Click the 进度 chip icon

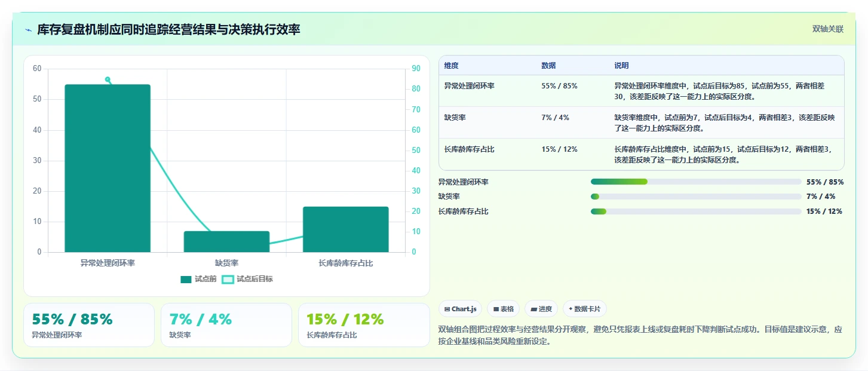coord(533,309)
